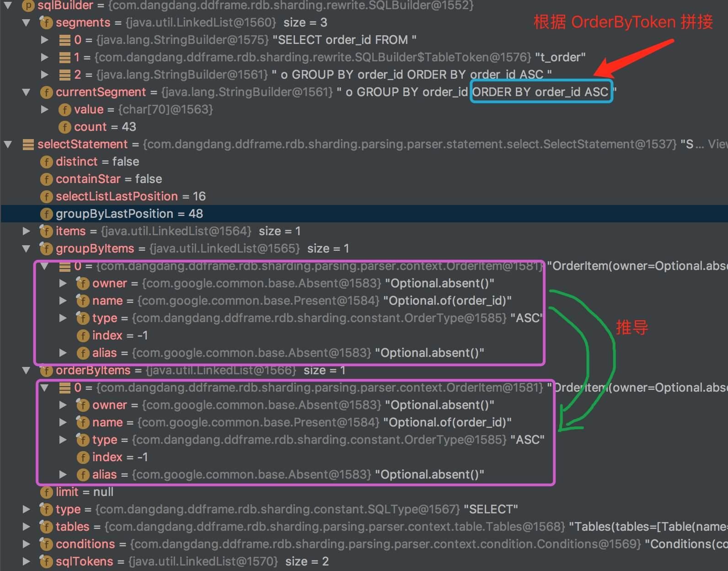Select the 'distinct = false' row
728x571 pixels.
(x=364, y=162)
